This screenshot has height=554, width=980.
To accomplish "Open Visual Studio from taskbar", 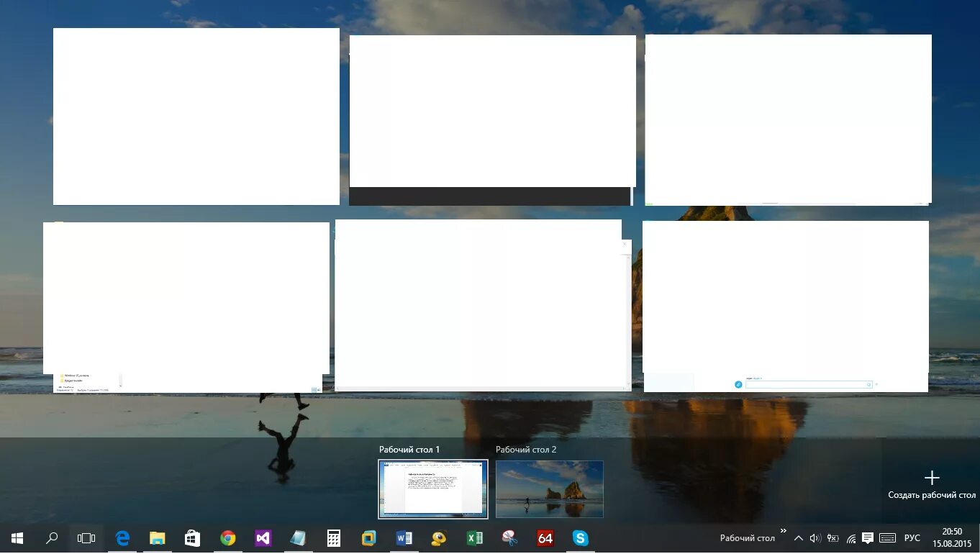I will click(263, 537).
